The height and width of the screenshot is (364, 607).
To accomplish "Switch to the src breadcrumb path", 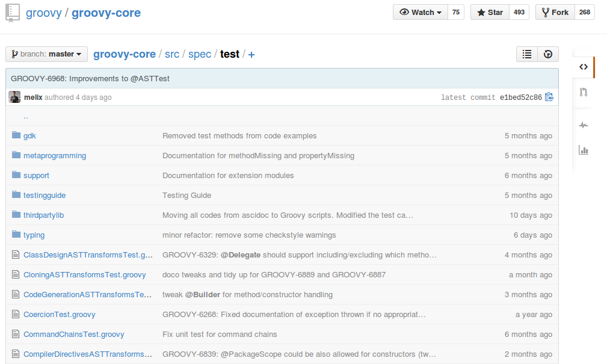I will [x=172, y=54].
